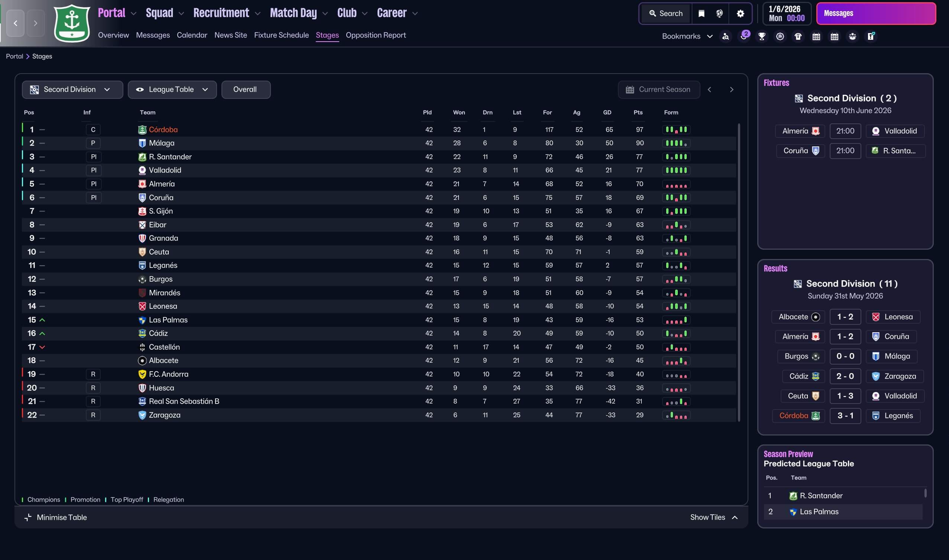Click the bookmark flag icon
The height and width of the screenshot is (560, 949).
[701, 14]
